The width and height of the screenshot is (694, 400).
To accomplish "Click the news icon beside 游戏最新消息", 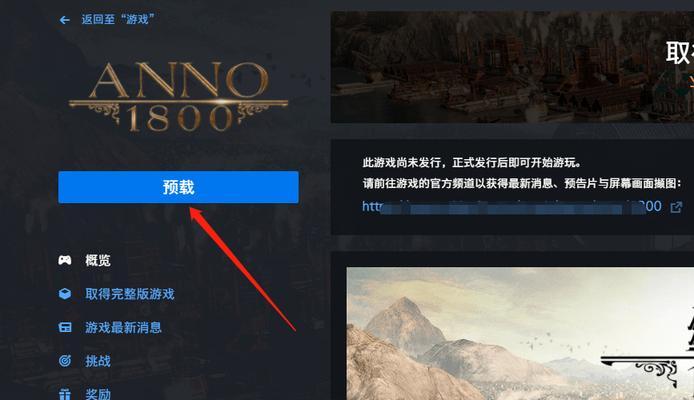I will tap(65, 327).
